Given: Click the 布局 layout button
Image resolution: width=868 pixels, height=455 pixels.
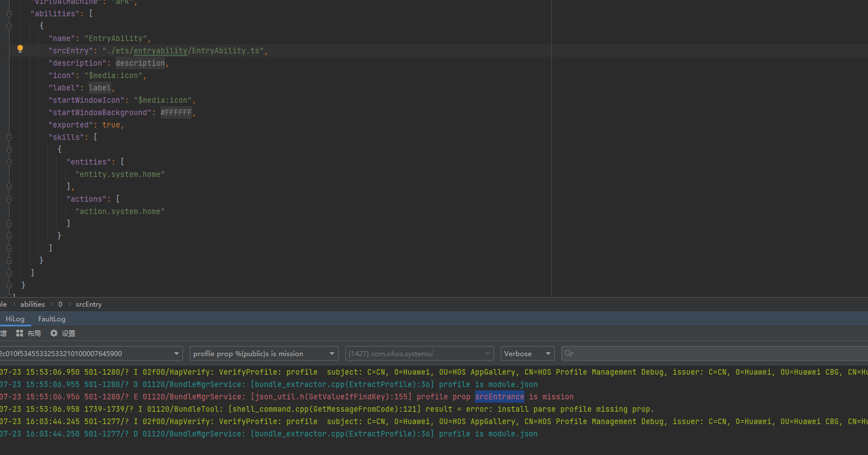Looking at the screenshot, I should tap(29, 333).
